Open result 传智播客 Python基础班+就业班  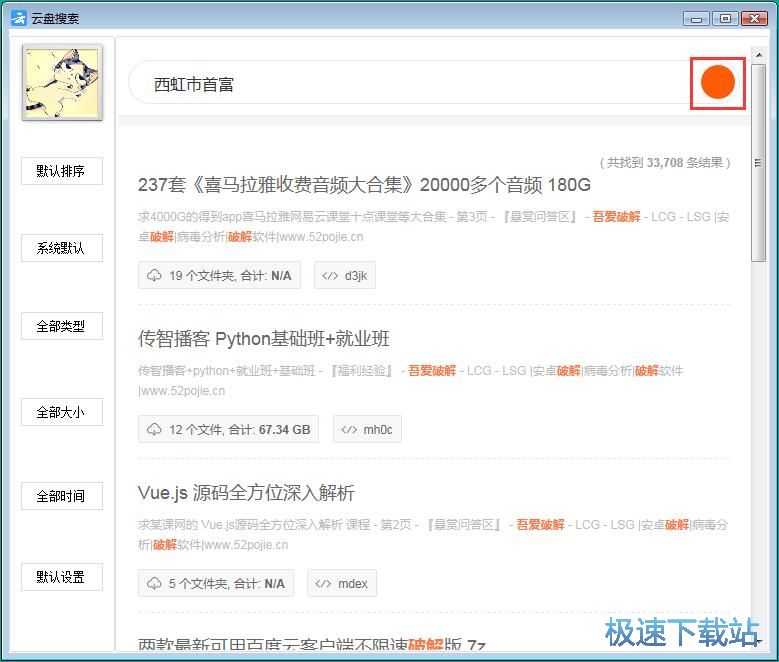[263, 339]
